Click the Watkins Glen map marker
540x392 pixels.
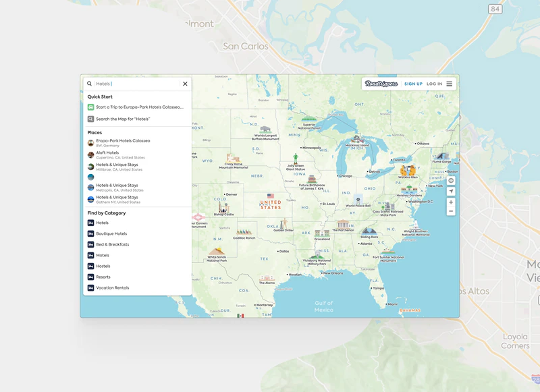408,171
